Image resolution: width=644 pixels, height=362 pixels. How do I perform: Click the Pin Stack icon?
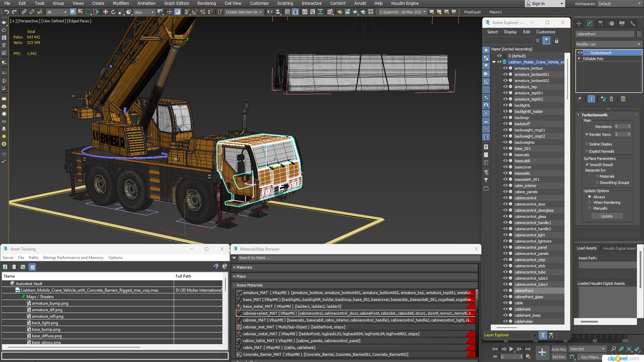tap(579, 99)
